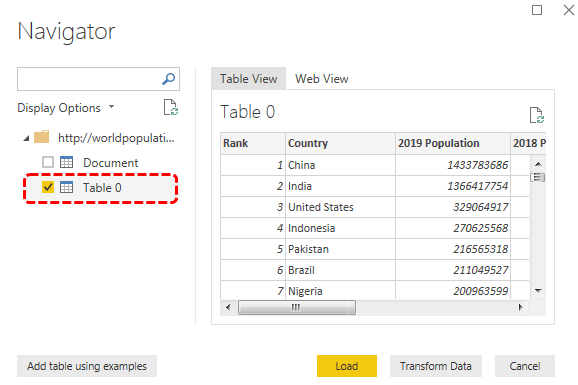Click the Table 0 grid icon
The width and height of the screenshot is (578, 385).
point(66,187)
